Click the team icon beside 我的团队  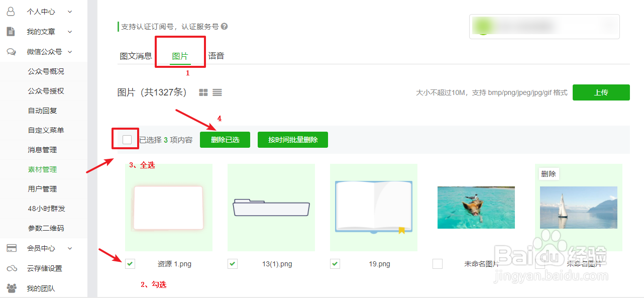[11, 288]
